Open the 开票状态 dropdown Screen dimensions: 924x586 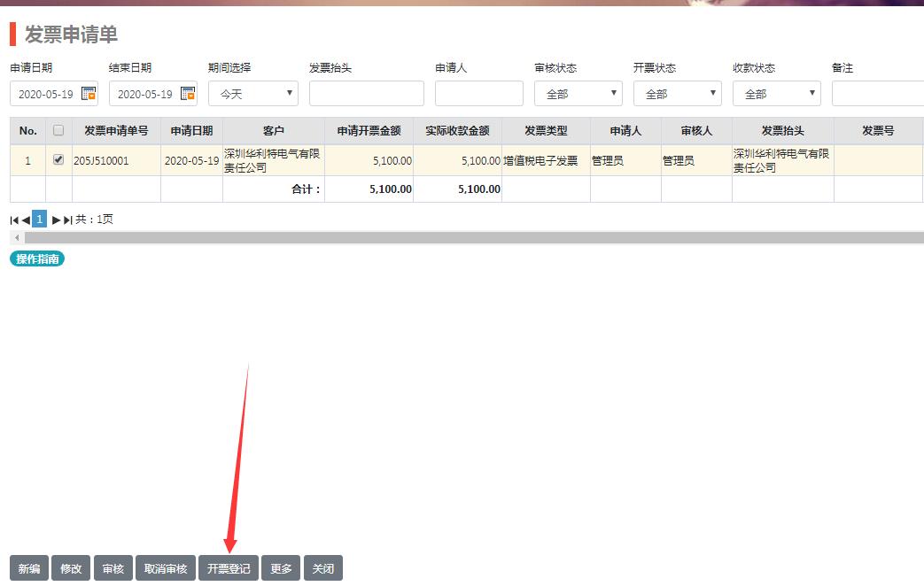click(677, 94)
